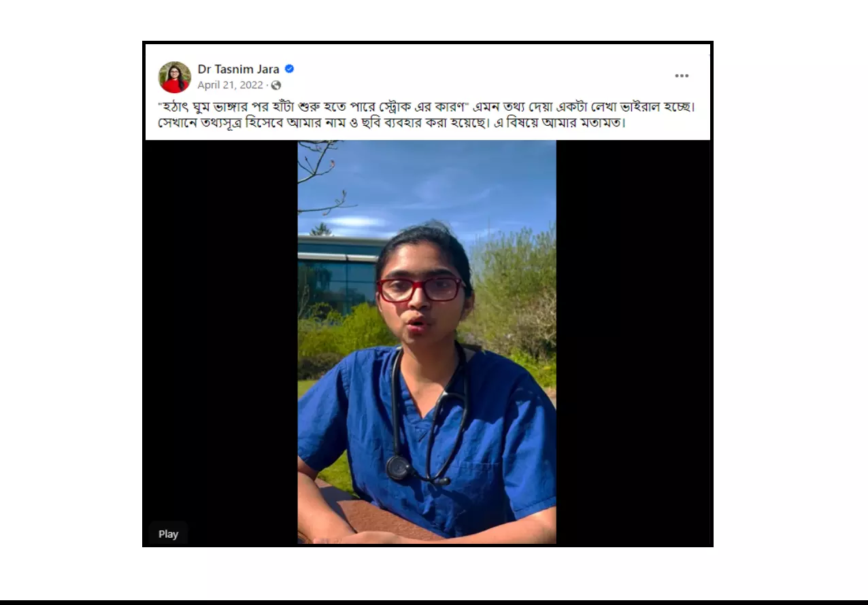Click the blue verified badge

(x=289, y=69)
